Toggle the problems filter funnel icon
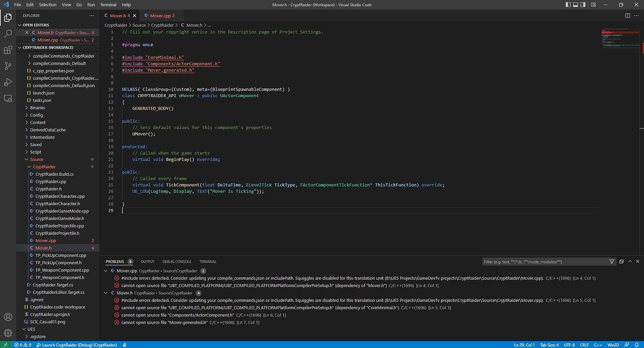This screenshot has height=348, width=644. (x=612, y=262)
